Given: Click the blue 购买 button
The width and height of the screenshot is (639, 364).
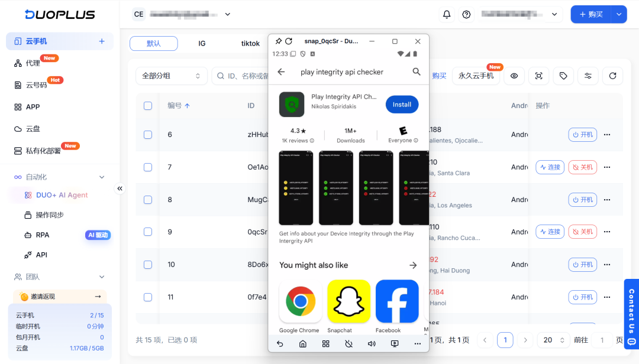Looking at the screenshot, I should (x=591, y=14).
